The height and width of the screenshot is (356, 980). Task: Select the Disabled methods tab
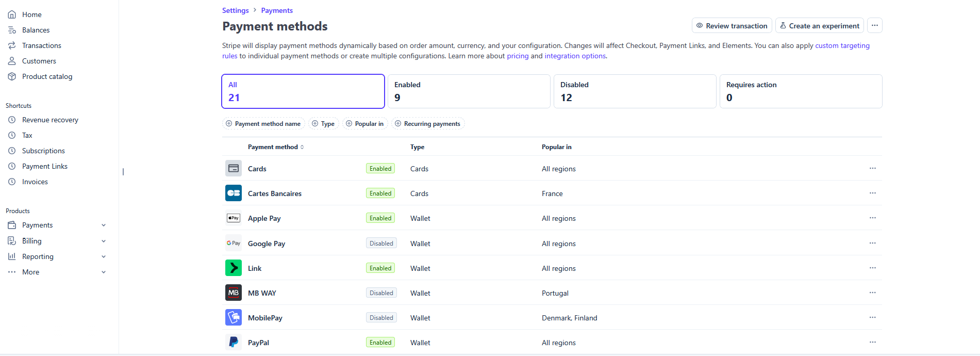pos(635,91)
